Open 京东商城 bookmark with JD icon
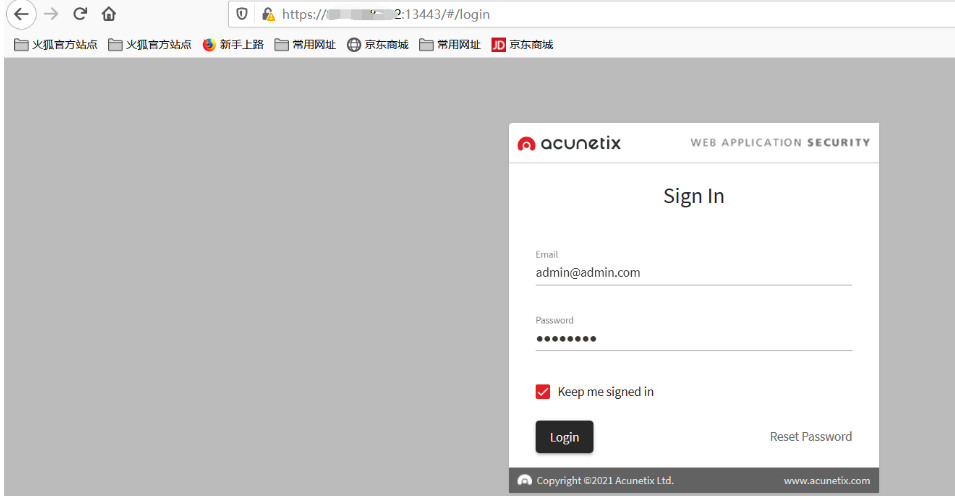 click(x=523, y=44)
